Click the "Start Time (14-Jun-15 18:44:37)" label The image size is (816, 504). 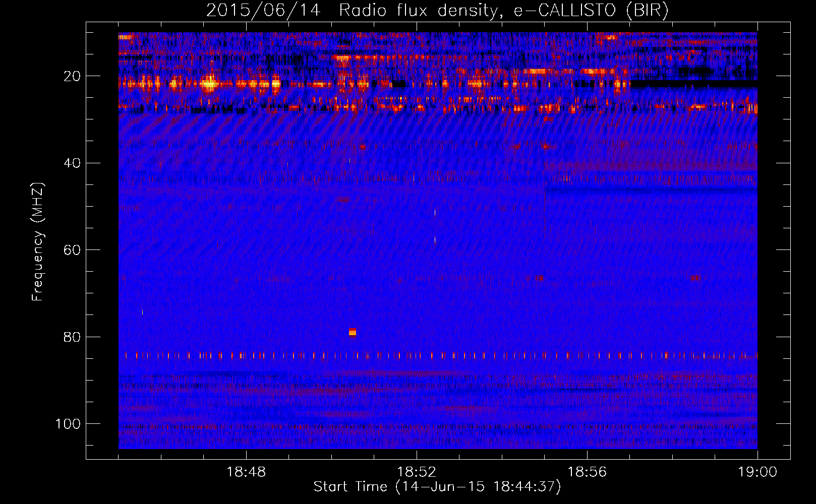coord(437,487)
